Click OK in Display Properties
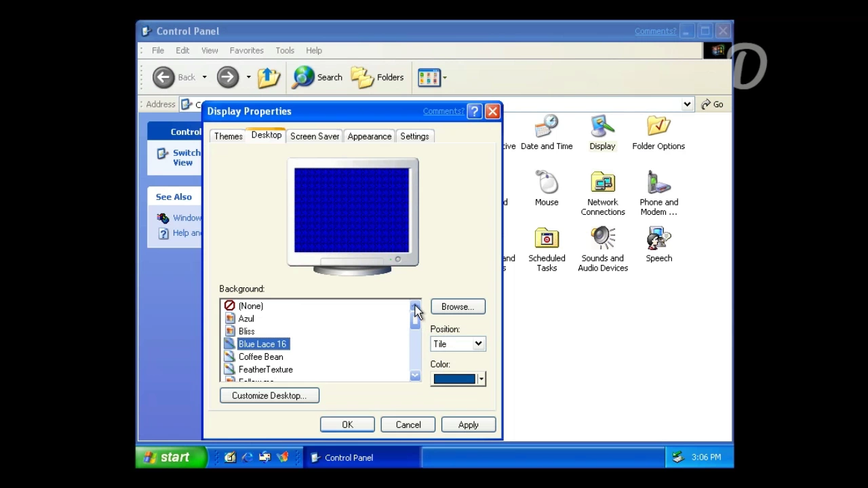 click(347, 425)
